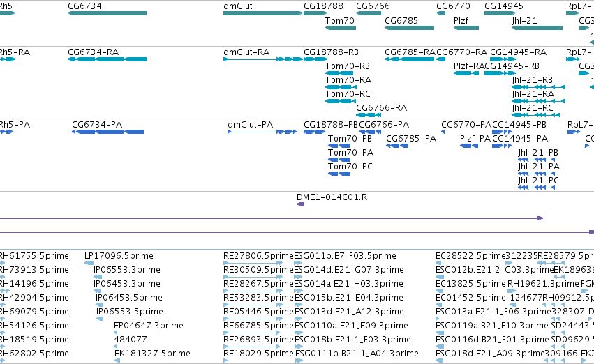This screenshot has height=364, width=594.
Task: Click the ESG014d.E21_G07.3prime label
Action: [x=349, y=270]
